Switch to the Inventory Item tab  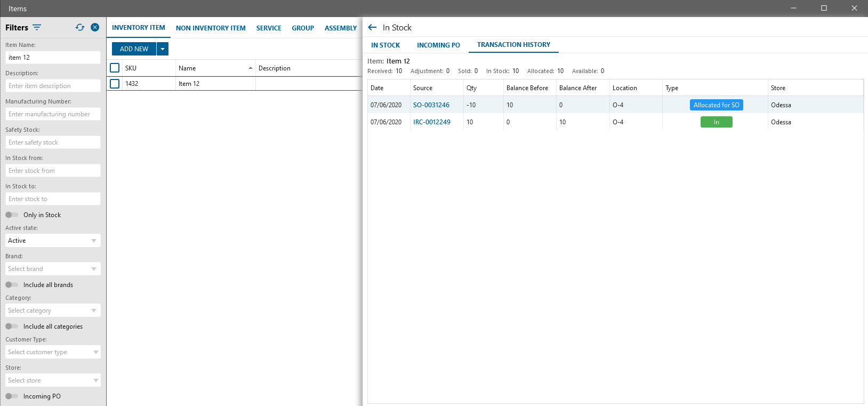click(x=139, y=28)
